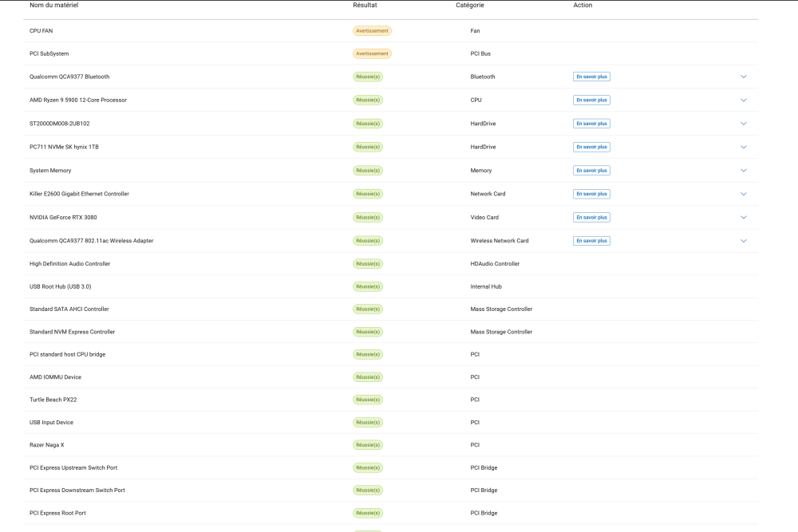Expand the Qualcomm QCA9377 Bluetooth row chevron
The image size is (798, 532).
[744, 77]
